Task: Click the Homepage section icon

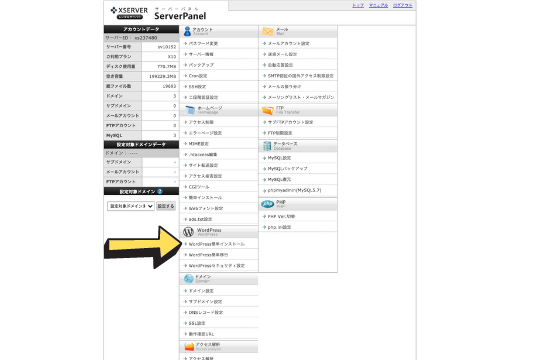Action: [x=190, y=110]
